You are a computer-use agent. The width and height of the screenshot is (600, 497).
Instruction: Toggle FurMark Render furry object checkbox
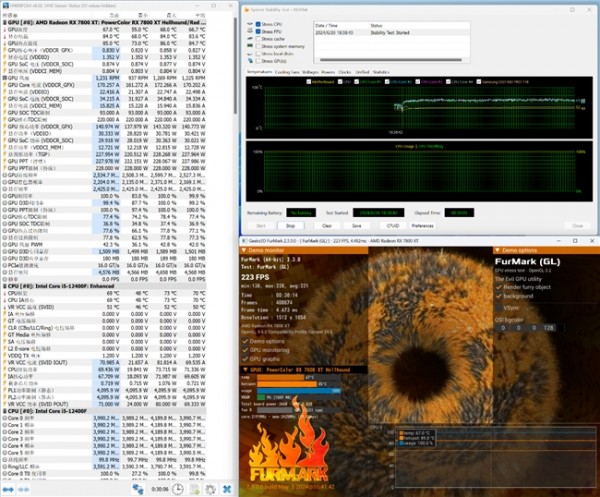click(499, 287)
